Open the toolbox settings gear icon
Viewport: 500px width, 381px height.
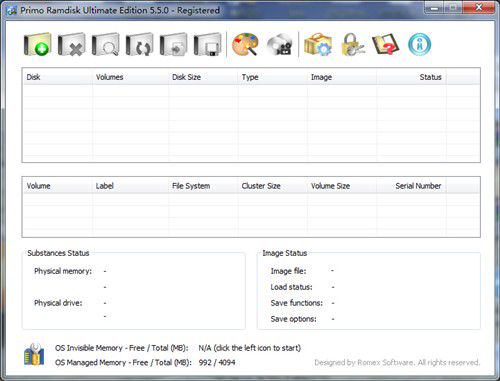pos(318,44)
